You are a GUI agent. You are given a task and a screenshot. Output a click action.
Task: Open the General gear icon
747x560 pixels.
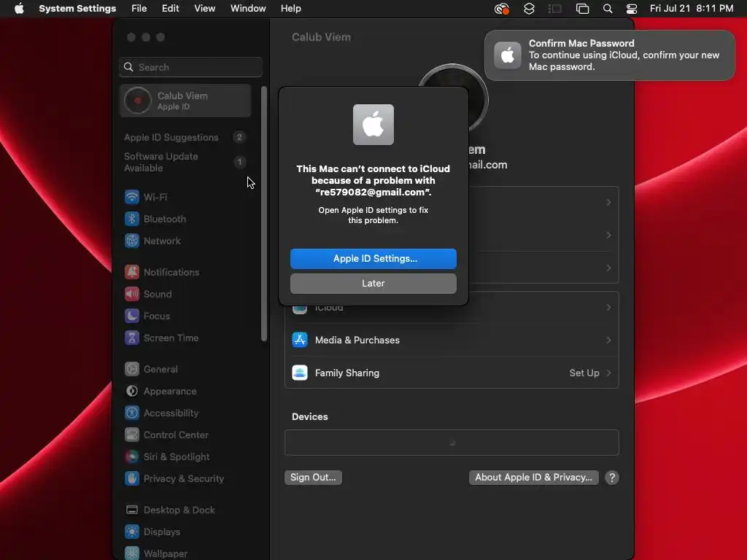(x=132, y=369)
